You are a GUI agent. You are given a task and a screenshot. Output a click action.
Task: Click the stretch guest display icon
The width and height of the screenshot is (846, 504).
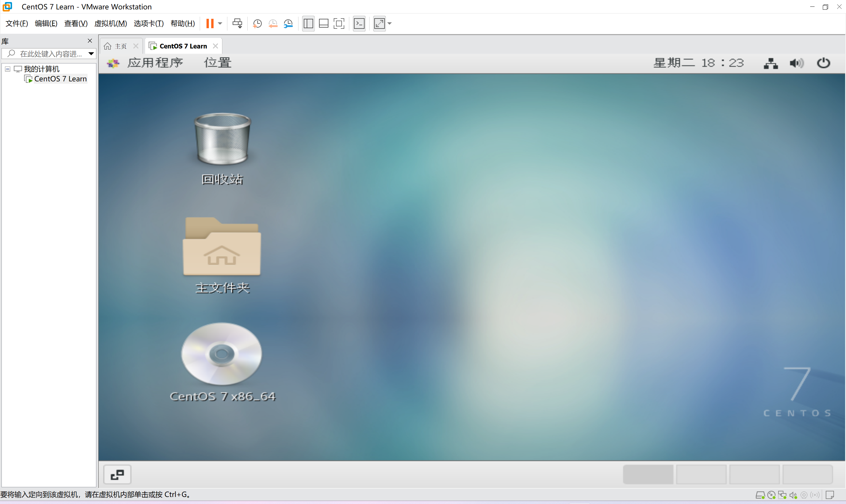pyautogui.click(x=379, y=23)
